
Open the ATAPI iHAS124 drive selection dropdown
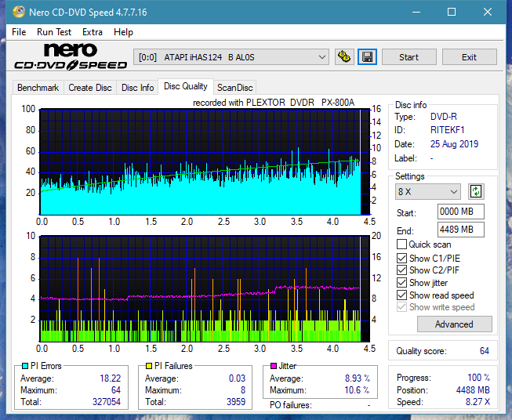click(x=231, y=57)
